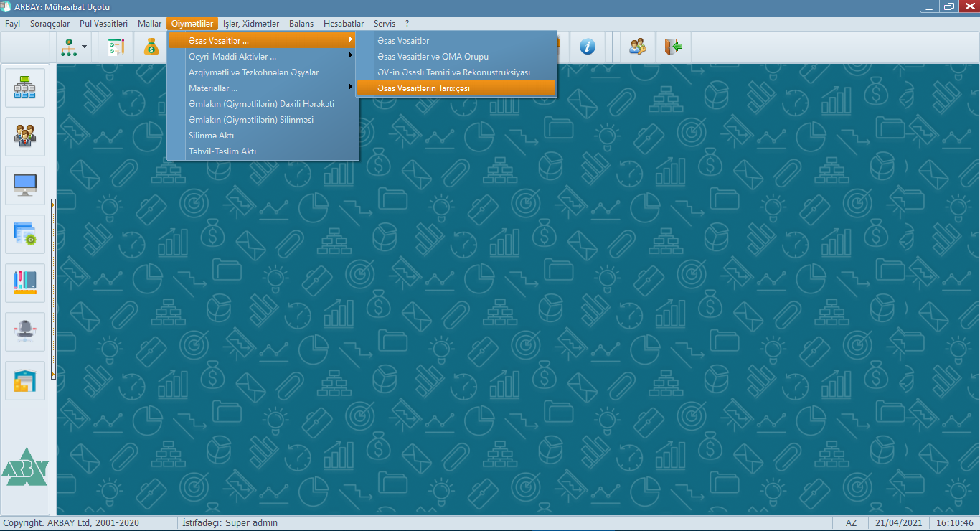Open the Soraqçalar menu
This screenshot has height=531, width=980.
[50, 24]
